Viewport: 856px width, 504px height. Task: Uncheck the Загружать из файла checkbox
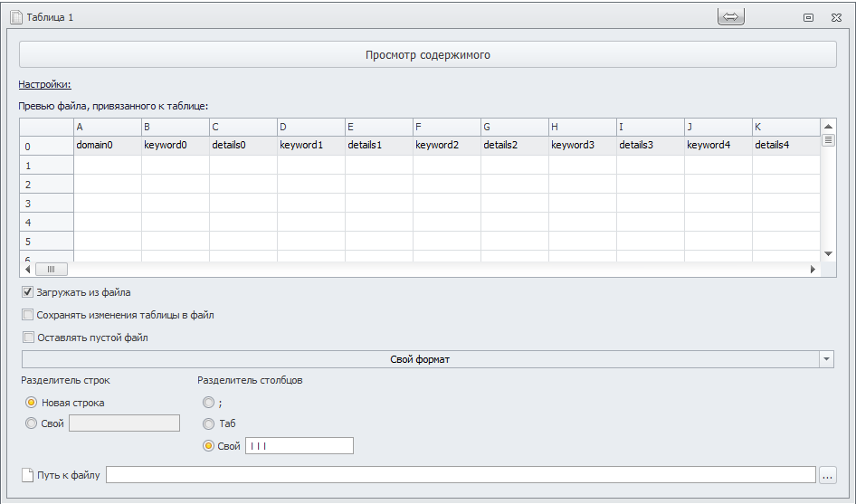pos(27,292)
